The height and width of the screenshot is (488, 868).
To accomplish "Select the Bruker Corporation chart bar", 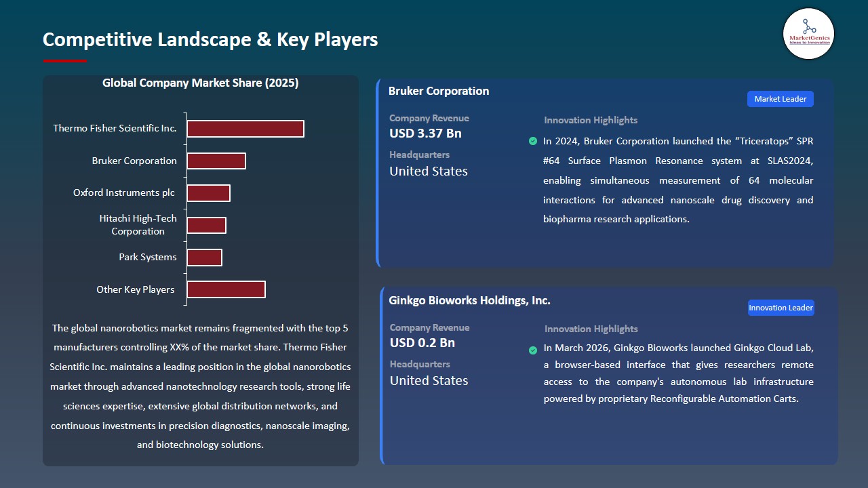I will click(x=216, y=161).
